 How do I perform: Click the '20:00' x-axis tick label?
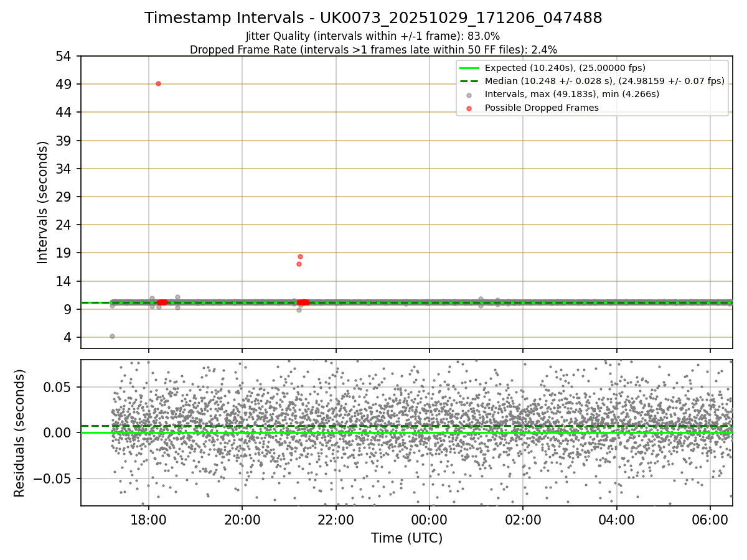[242, 520]
